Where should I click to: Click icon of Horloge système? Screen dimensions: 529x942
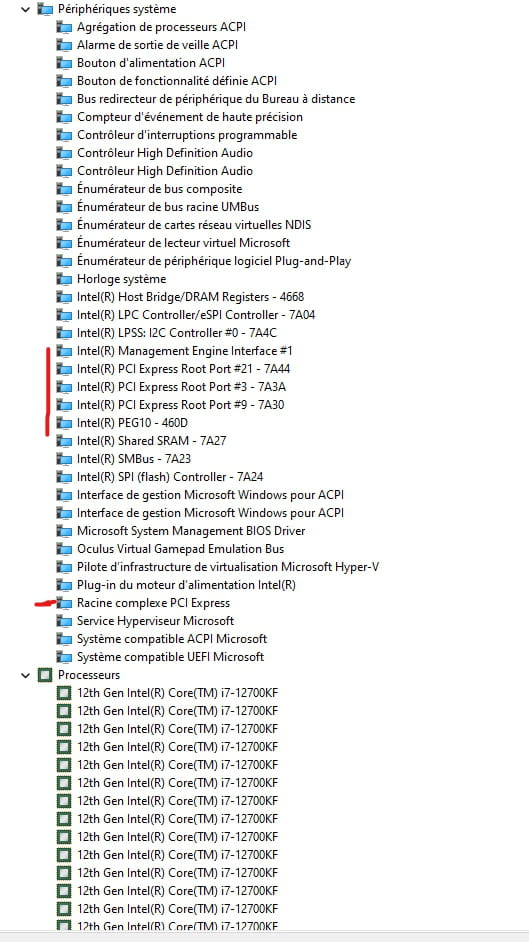64,279
